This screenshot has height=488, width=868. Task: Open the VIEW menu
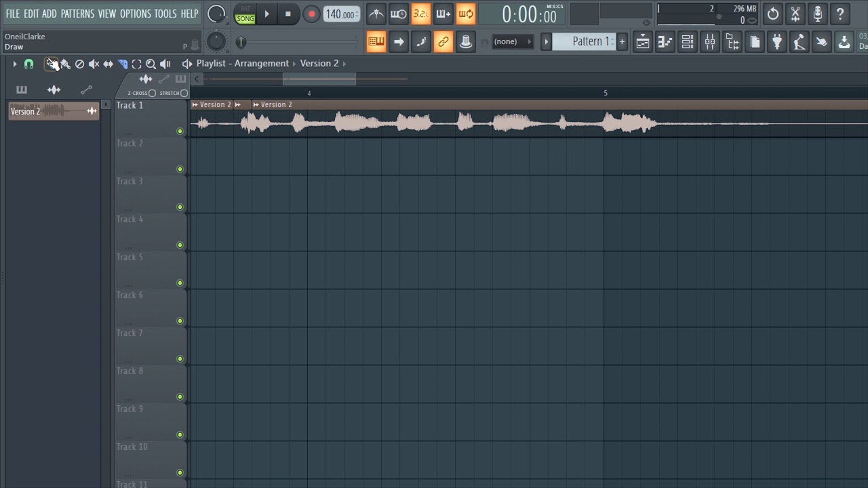[x=107, y=14]
